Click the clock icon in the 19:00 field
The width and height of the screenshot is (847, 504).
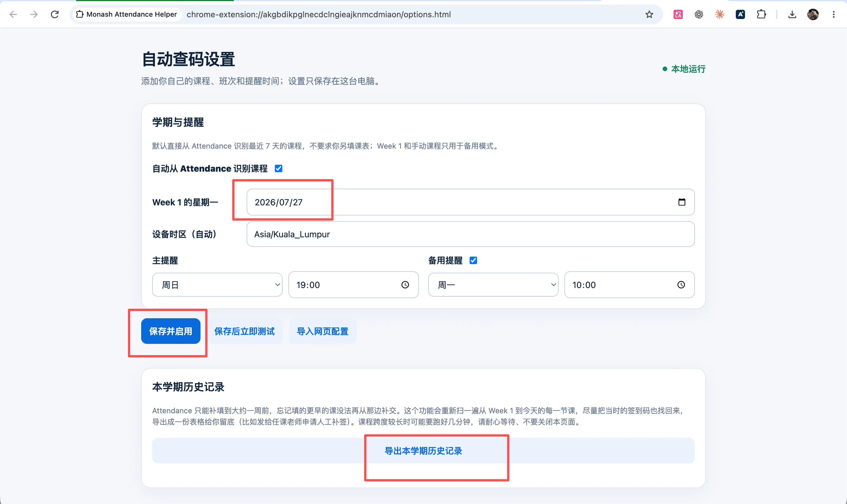[405, 285]
